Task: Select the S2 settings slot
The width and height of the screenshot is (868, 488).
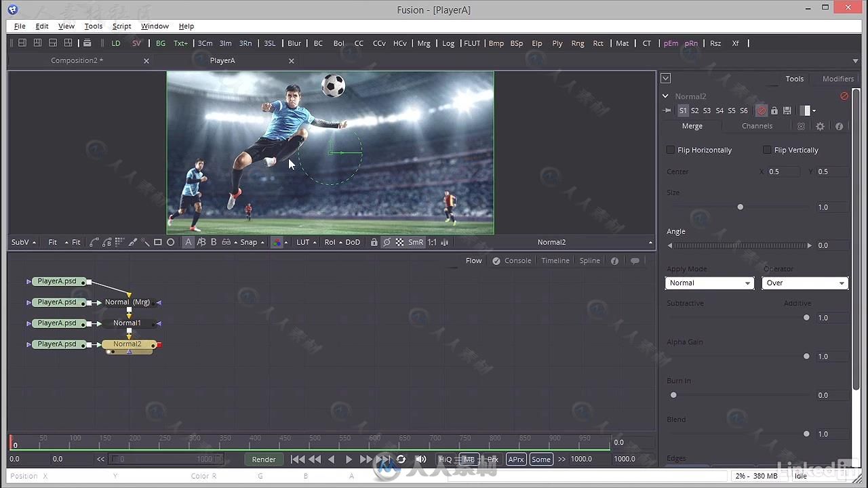Action: point(694,110)
